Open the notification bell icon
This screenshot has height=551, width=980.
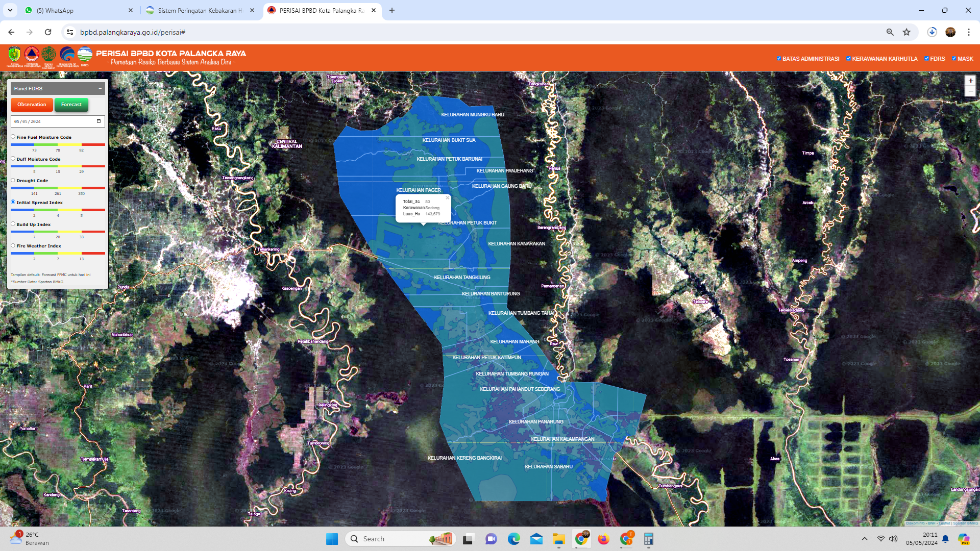tap(945, 539)
